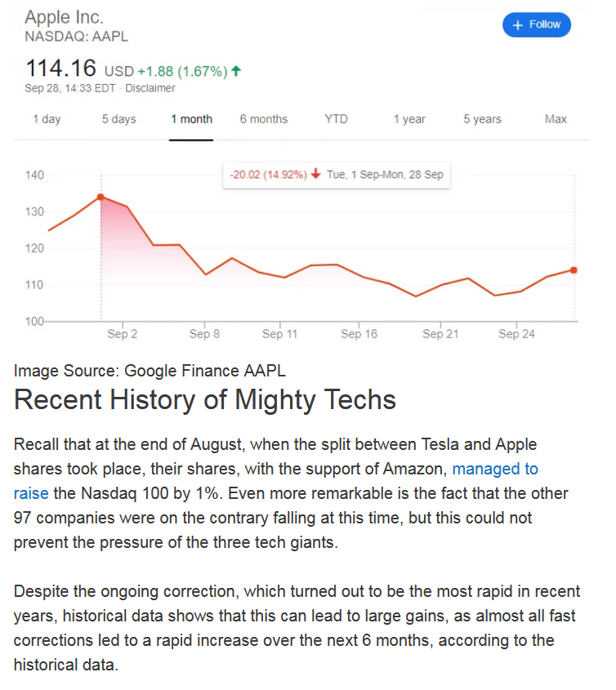Follow the "managed to raise" hyperlink

(495, 469)
